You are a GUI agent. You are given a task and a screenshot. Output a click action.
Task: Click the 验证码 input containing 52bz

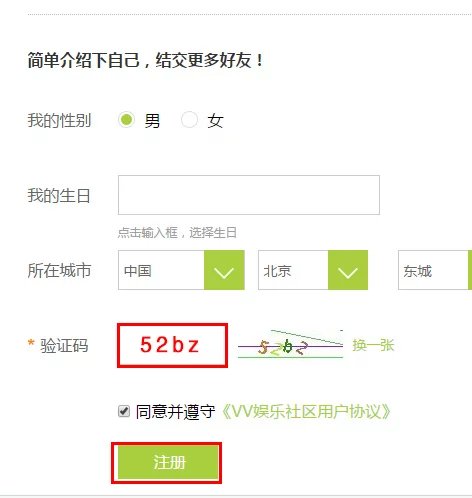[172, 345]
